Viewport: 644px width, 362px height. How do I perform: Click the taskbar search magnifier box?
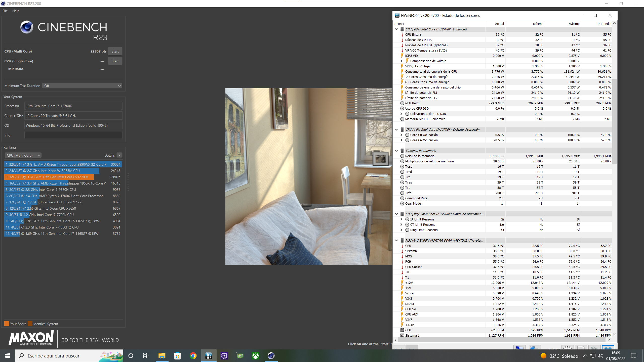[x=69, y=356]
